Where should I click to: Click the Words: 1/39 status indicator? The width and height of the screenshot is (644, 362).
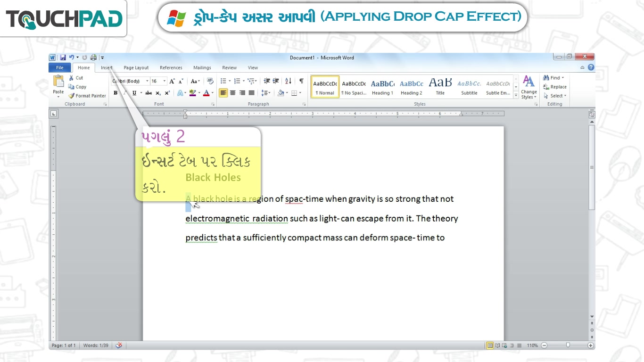click(96, 346)
